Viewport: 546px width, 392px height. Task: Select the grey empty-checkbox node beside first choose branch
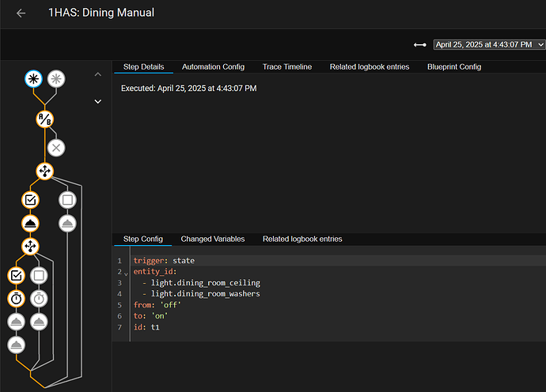pyautogui.click(x=67, y=200)
